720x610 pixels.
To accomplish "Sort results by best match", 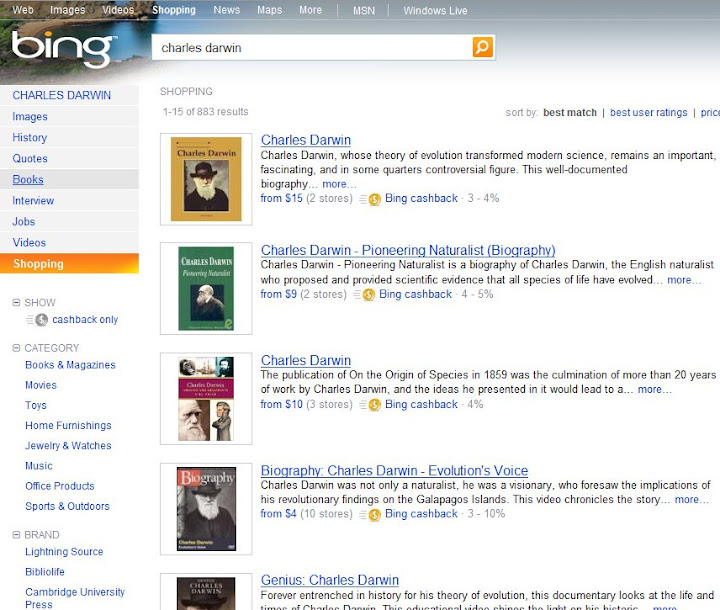I will [x=570, y=113].
